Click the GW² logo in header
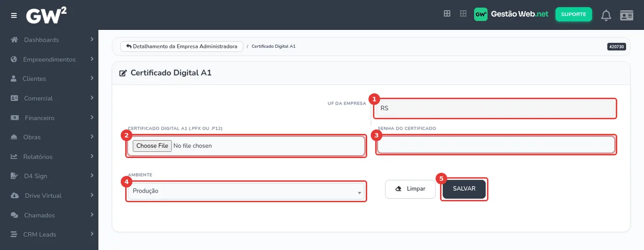644x250 pixels. [46, 15]
